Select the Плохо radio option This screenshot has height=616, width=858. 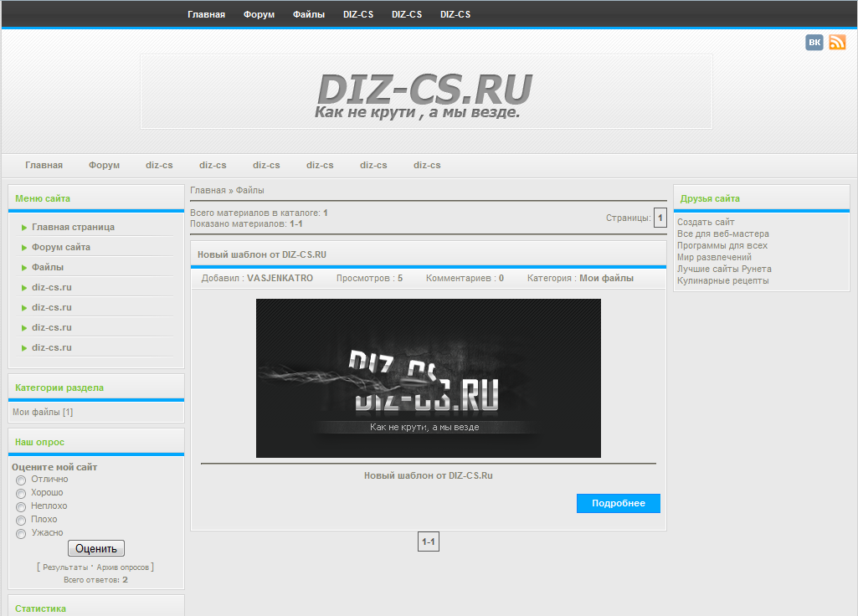[21, 521]
